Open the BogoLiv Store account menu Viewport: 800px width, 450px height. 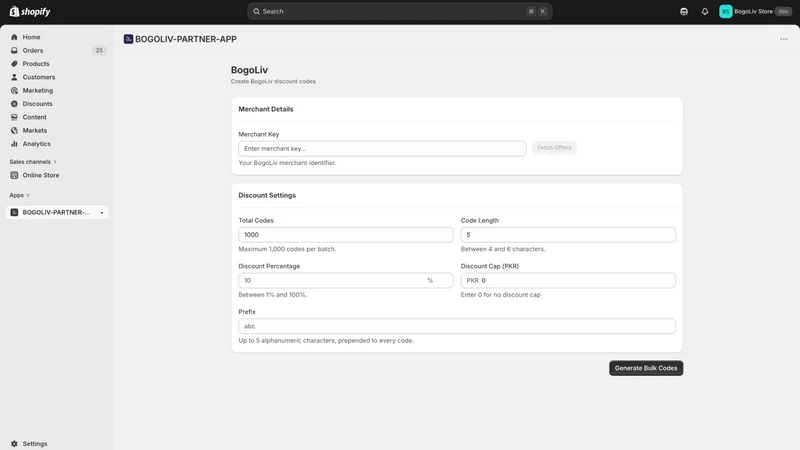pyautogui.click(x=756, y=11)
